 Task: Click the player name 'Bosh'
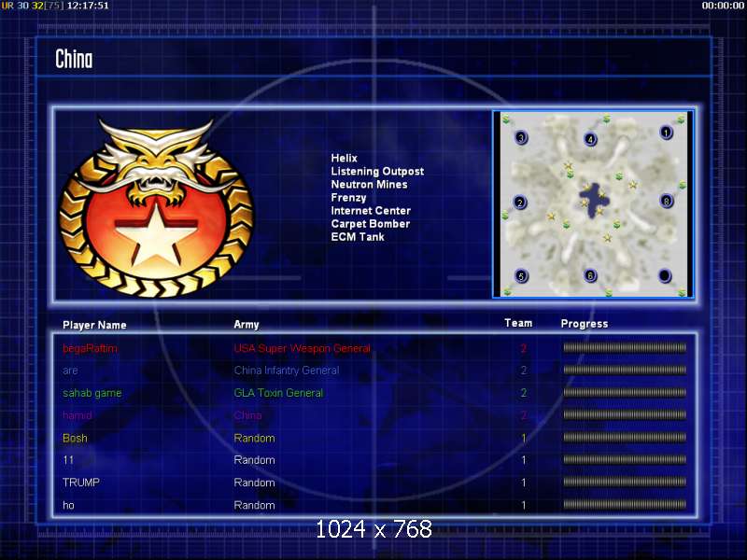pos(75,438)
